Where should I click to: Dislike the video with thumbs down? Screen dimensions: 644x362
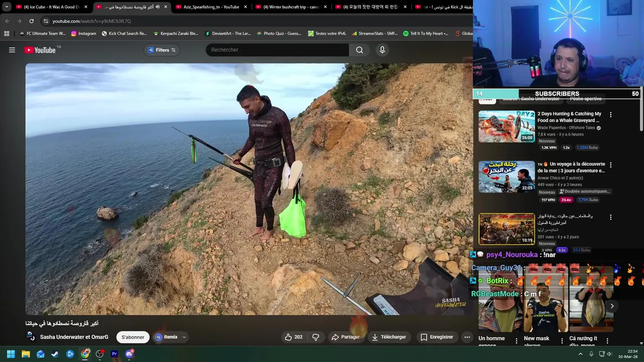coord(316,337)
